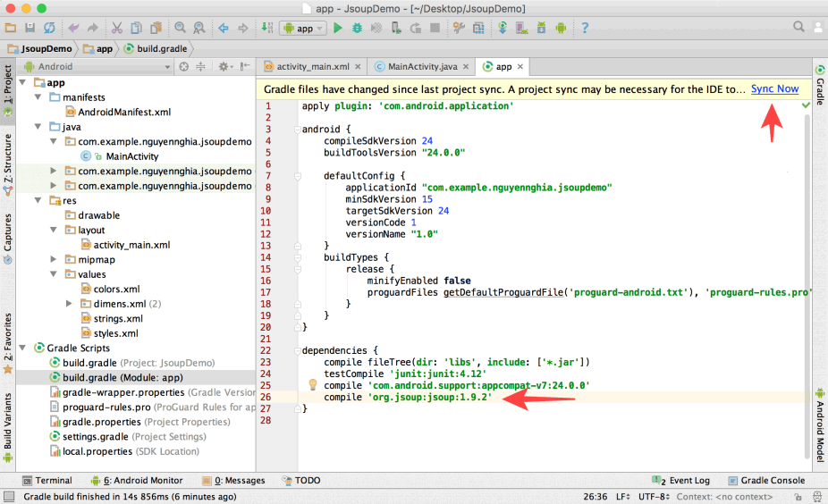828x504 pixels.
Task: Open the Terminal tool window
Action: click(x=47, y=480)
